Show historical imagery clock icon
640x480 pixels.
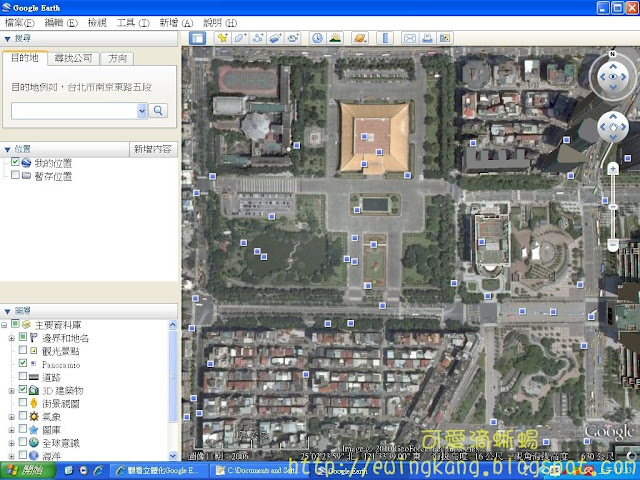(x=317, y=38)
